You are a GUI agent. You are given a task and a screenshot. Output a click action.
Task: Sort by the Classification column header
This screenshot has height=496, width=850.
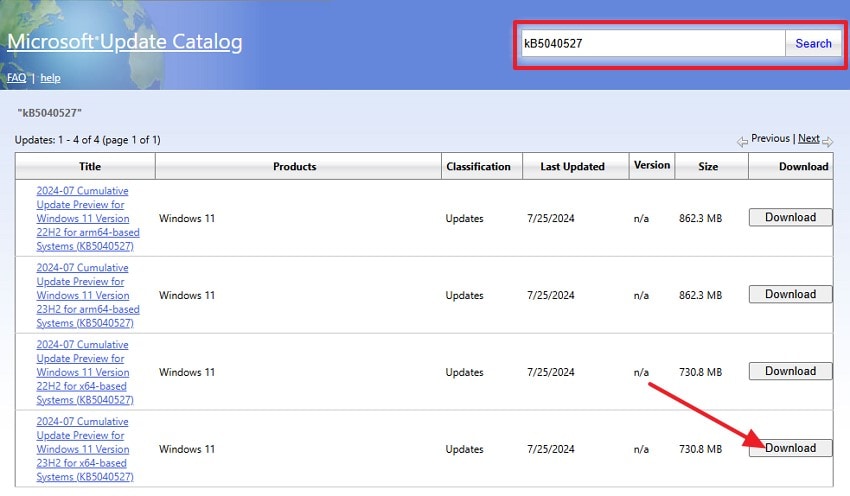click(x=478, y=166)
